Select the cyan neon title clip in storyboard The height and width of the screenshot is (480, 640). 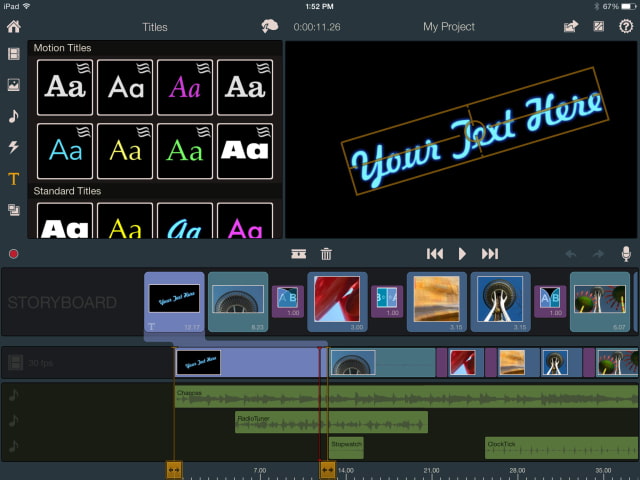tap(174, 300)
